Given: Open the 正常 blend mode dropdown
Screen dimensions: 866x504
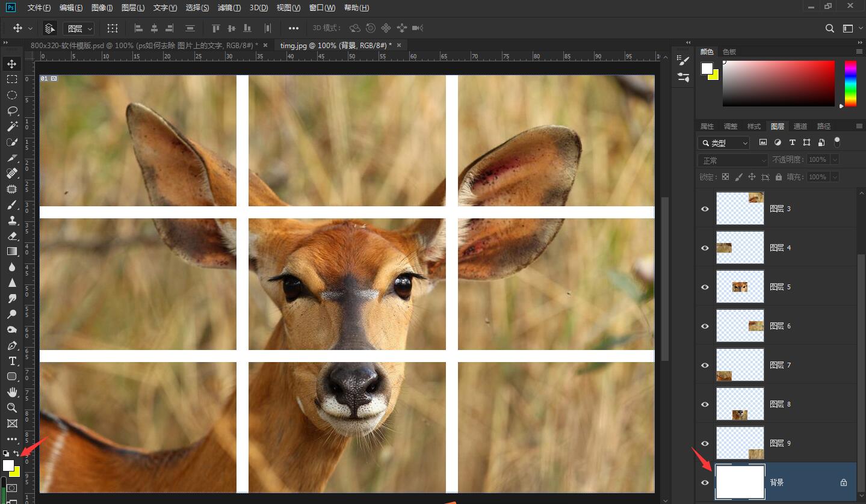Looking at the screenshot, I should (x=732, y=160).
